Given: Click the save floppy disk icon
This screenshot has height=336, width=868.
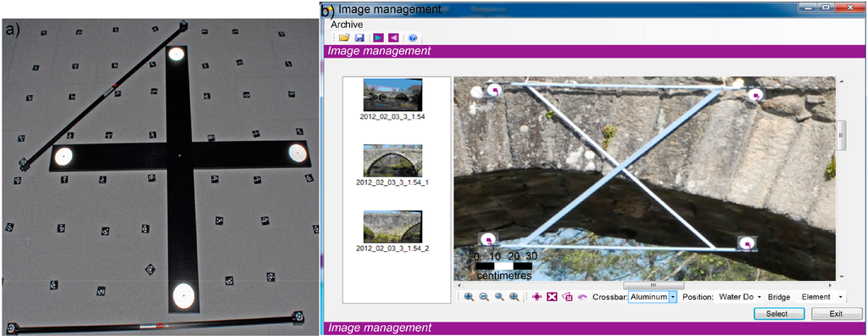Looking at the screenshot, I should click(359, 37).
